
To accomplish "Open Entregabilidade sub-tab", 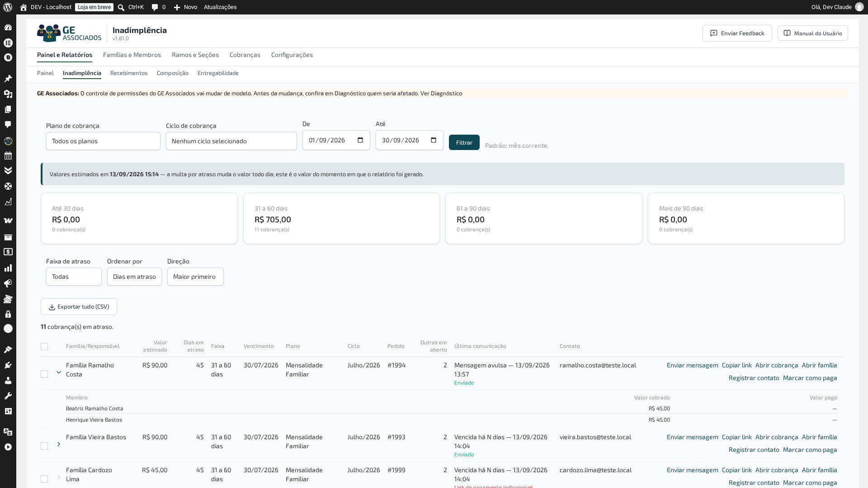I will click(218, 73).
